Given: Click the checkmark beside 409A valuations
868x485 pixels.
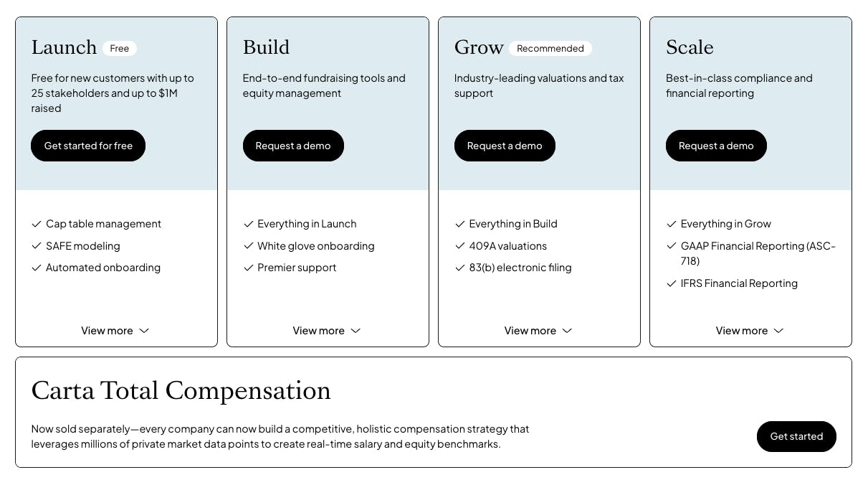Looking at the screenshot, I should pos(459,246).
